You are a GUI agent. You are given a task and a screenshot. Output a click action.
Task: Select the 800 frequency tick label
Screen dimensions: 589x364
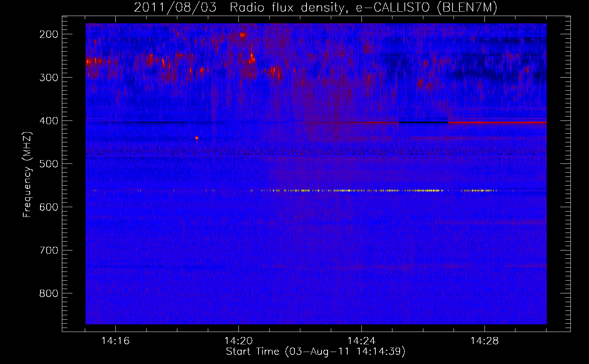click(x=49, y=293)
